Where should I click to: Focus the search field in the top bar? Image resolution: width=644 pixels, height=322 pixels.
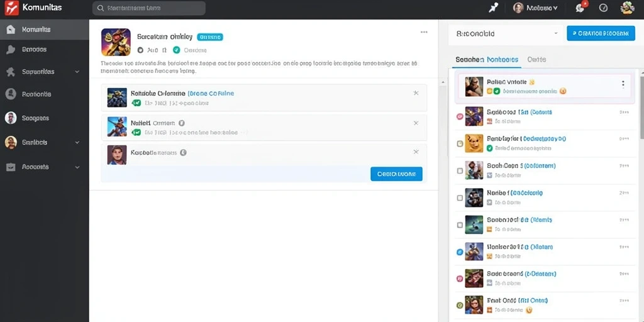(x=148, y=8)
